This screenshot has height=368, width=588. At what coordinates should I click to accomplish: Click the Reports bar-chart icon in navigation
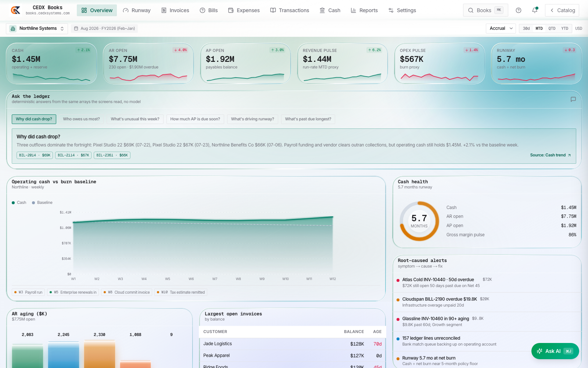[354, 10]
